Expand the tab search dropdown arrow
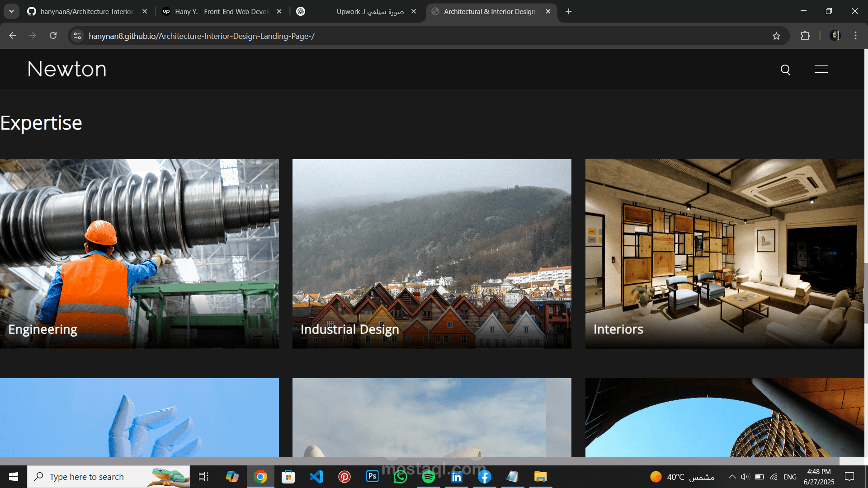The width and height of the screenshot is (868, 488). coord(11,11)
